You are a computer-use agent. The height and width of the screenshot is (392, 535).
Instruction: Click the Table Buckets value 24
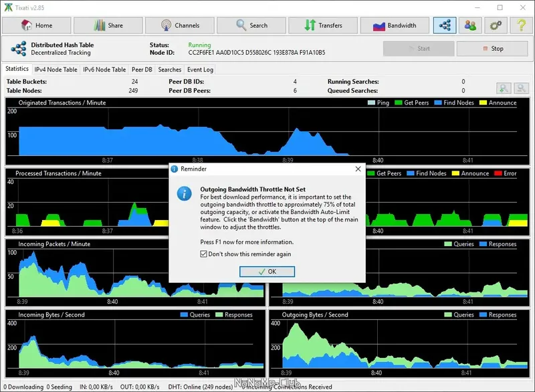(134, 81)
